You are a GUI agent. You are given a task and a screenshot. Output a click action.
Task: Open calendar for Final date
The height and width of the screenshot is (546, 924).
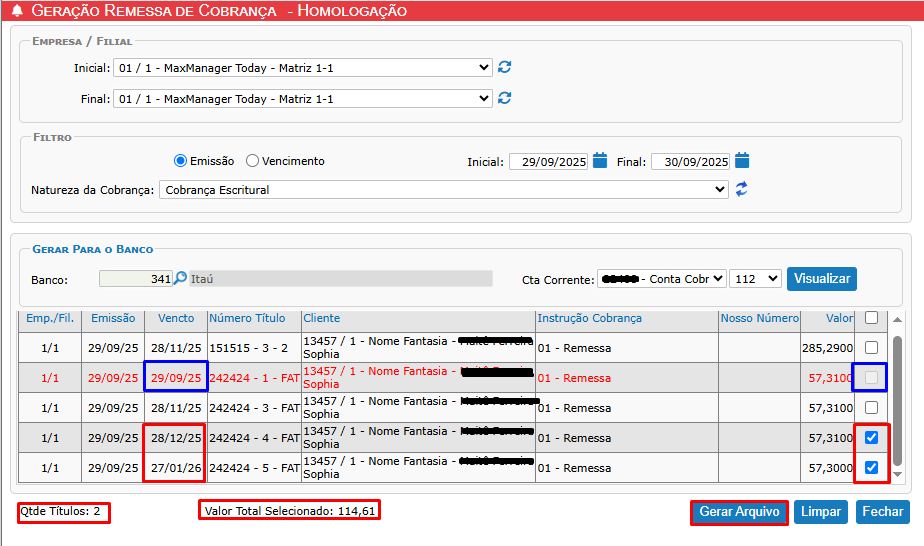[x=742, y=161]
